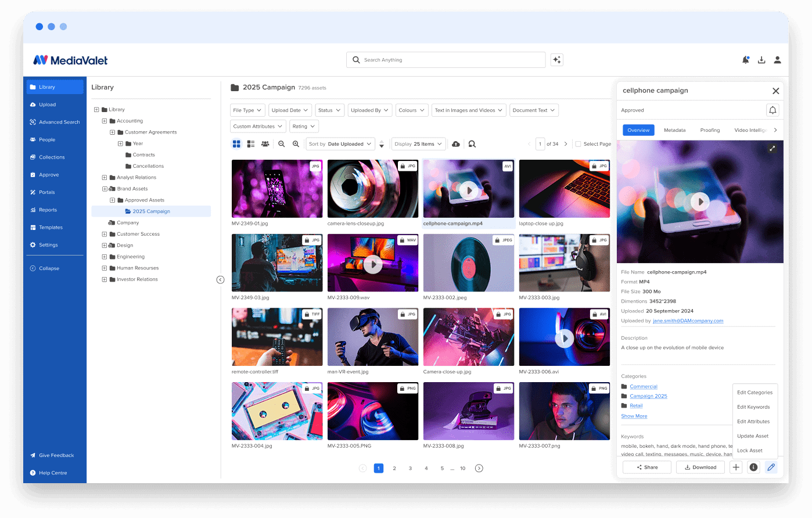Viewport: 812px width, 518px height.
Task: Open AI search with the sparkles icon
Action: coord(556,59)
